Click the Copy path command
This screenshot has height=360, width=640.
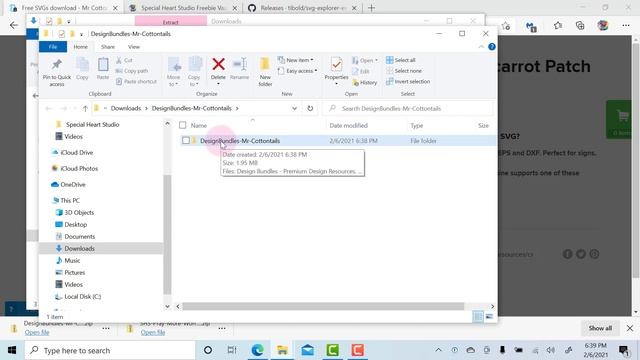pyautogui.click(x=132, y=71)
